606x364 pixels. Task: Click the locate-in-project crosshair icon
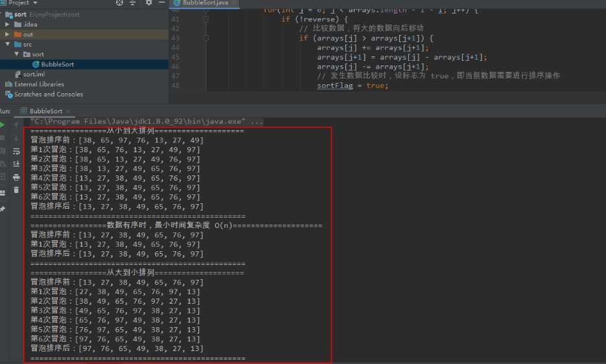coord(119,3)
